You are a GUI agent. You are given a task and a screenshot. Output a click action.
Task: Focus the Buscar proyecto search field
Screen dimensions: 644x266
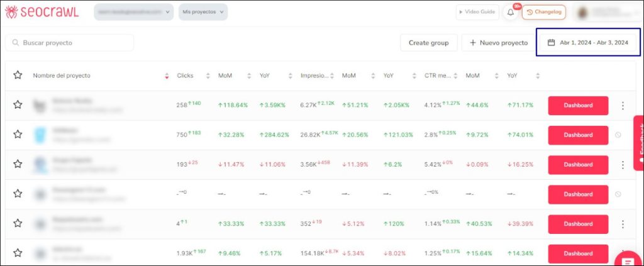70,43
